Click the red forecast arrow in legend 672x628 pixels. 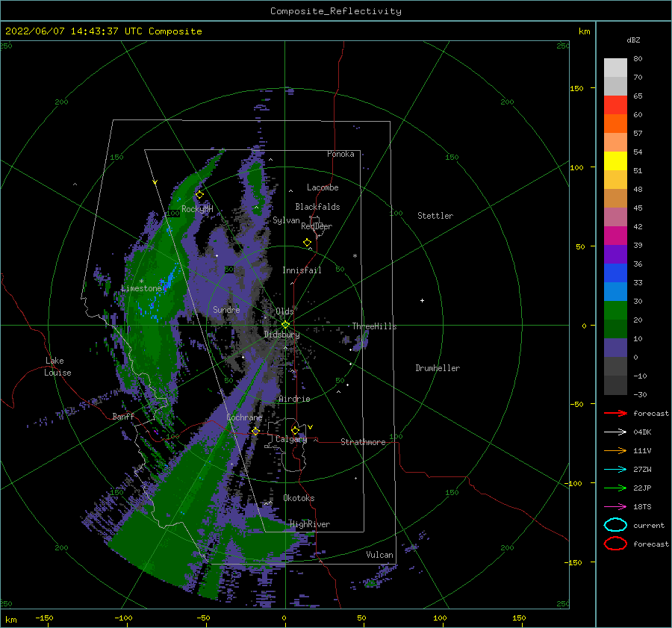click(x=615, y=413)
